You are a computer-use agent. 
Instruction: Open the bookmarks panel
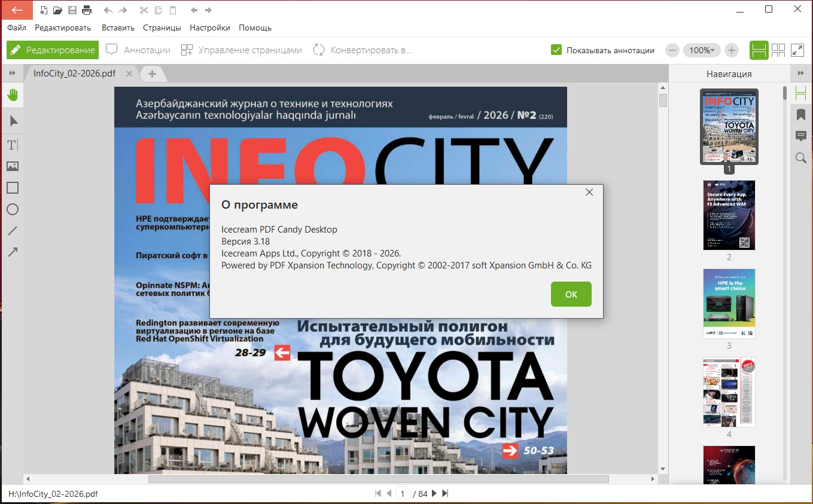(801, 115)
